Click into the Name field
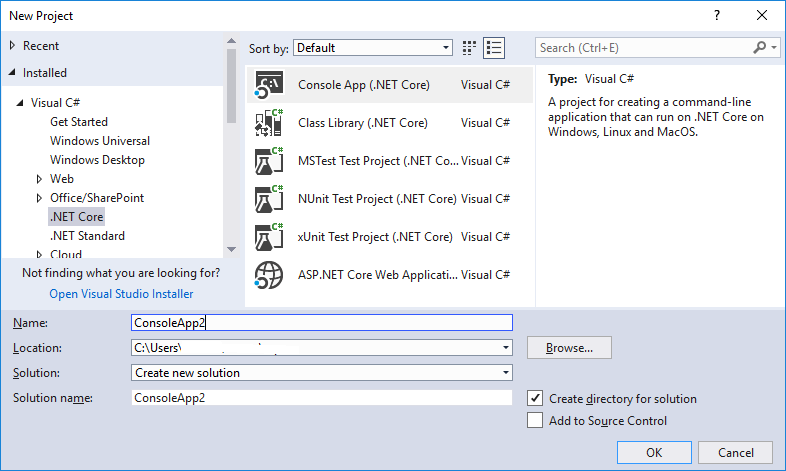786x471 pixels. [322, 323]
